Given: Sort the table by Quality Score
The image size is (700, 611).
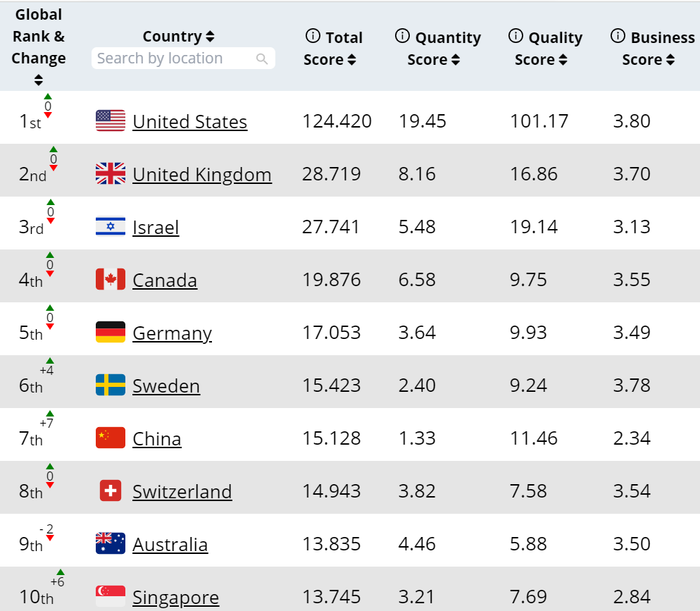Looking at the screenshot, I should (x=563, y=60).
